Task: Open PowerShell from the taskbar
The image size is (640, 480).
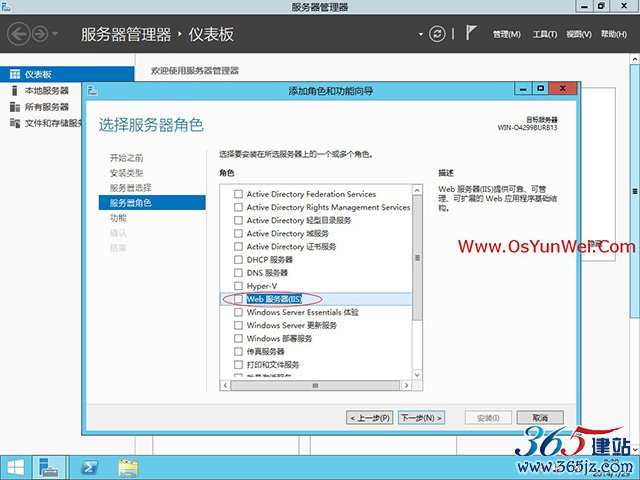Action: [x=89, y=468]
